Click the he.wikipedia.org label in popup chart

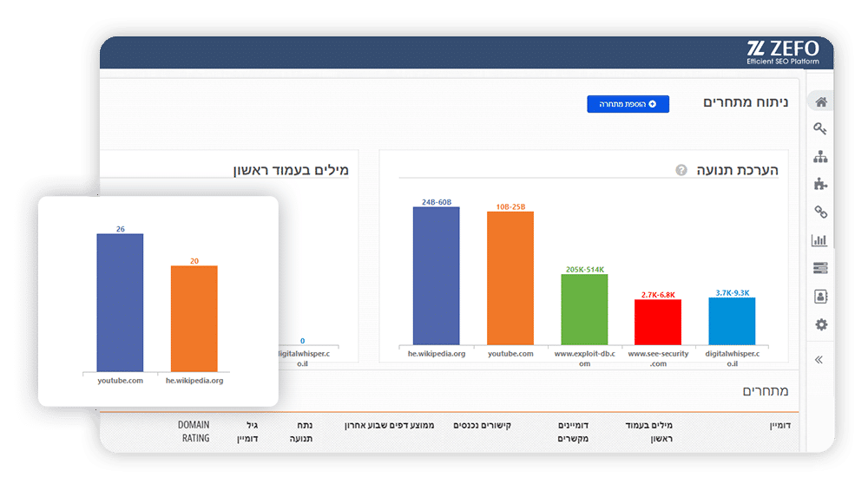coord(194,381)
